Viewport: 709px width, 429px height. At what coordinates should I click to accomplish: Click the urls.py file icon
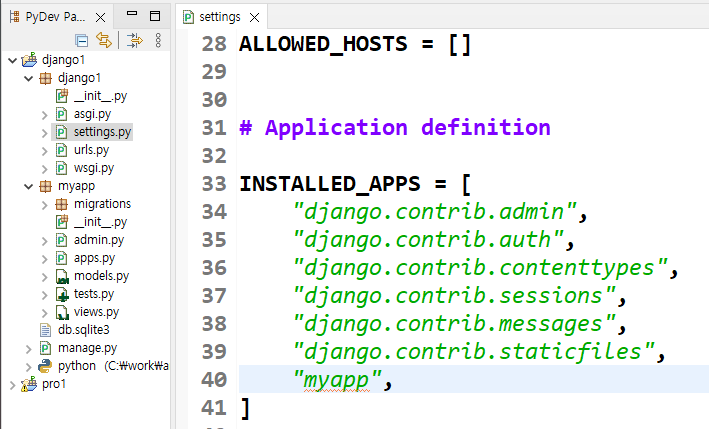(x=61, y=150)
